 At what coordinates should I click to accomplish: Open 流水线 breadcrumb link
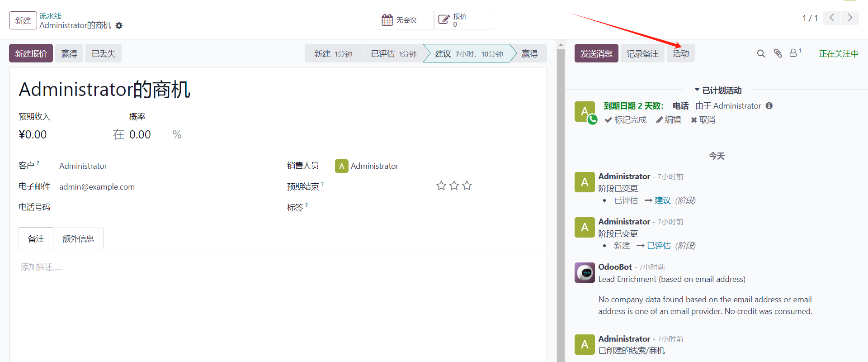[50, 16]
